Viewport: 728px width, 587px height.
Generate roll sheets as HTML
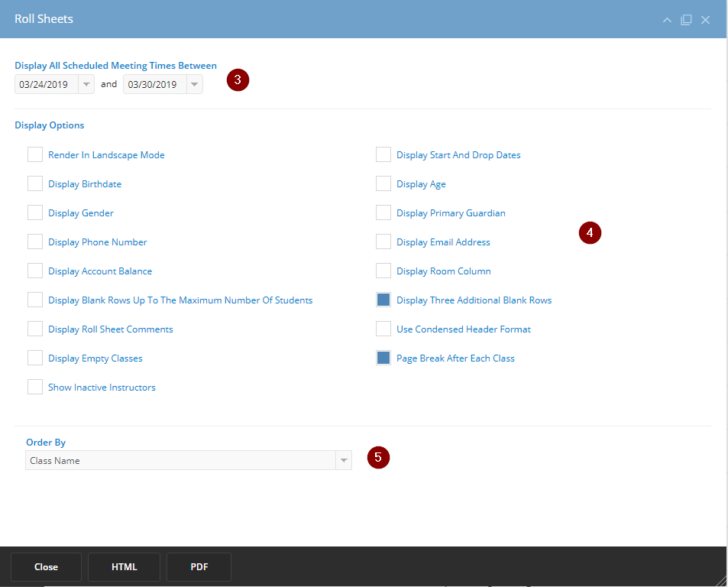(124, 567)
